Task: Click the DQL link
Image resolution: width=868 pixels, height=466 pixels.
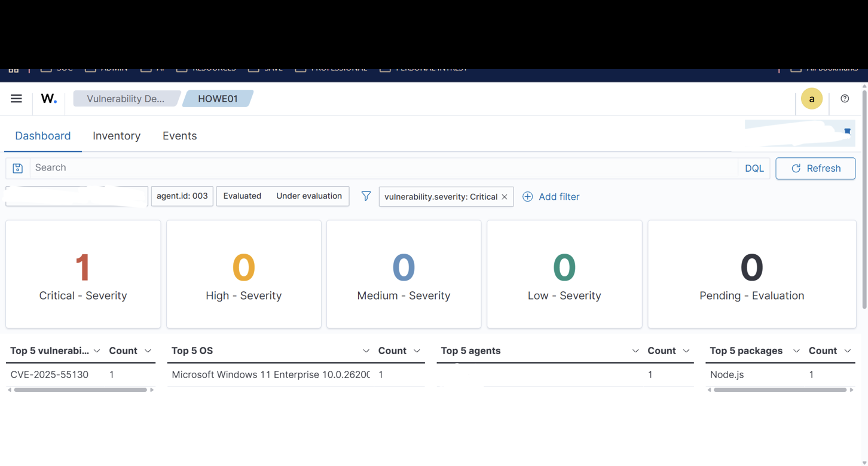Action: (754, 168)
